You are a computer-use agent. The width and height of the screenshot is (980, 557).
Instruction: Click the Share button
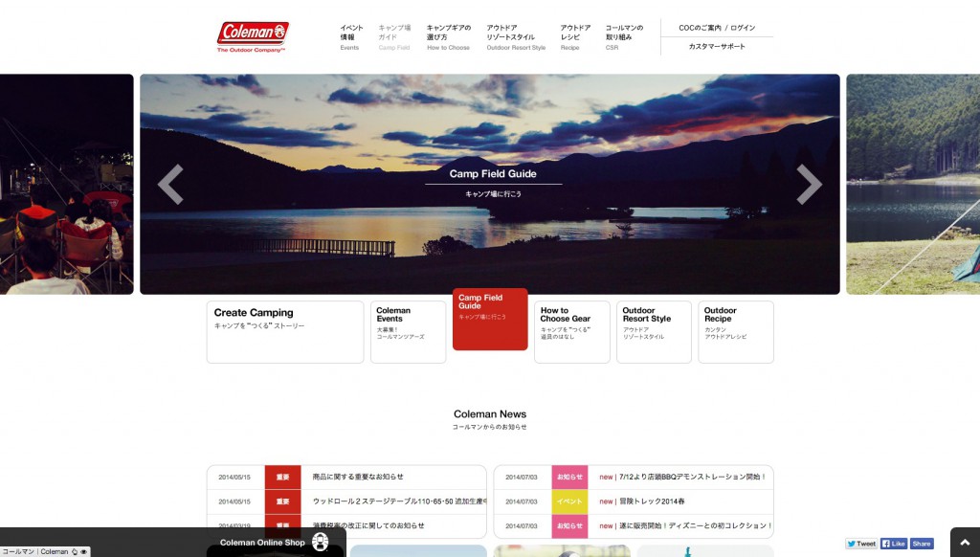(x=922, y=544)
